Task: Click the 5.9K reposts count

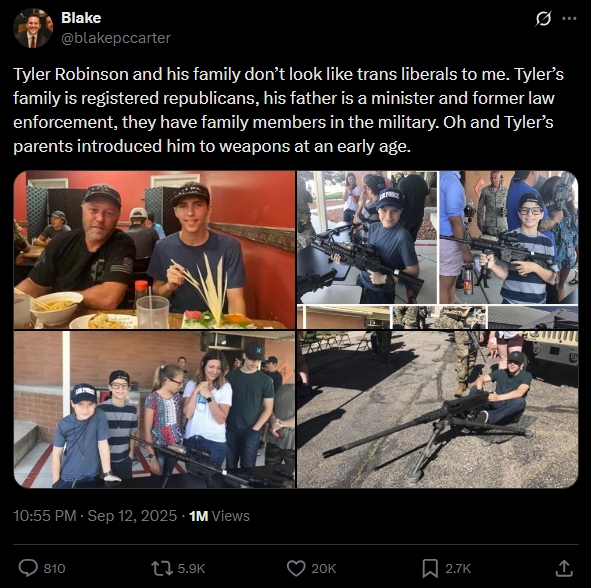Action: (191, 568)
